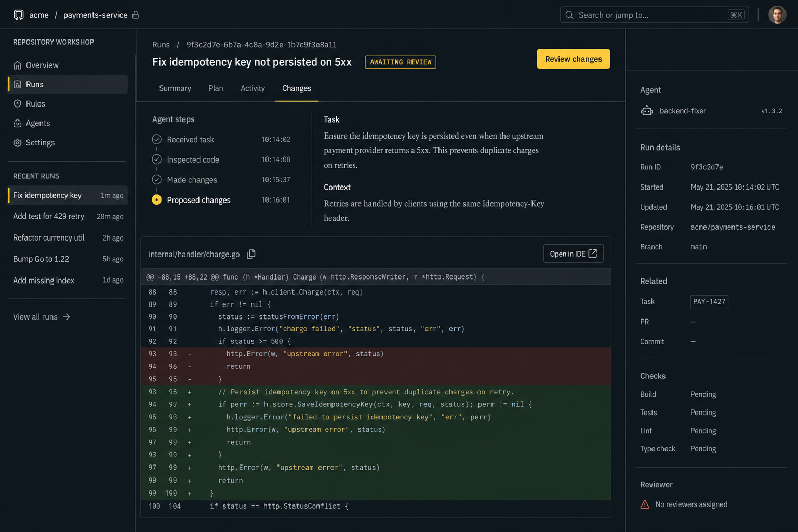Click the Inspected code checkmark icon
798x532 pixels.
coord(156,159)
